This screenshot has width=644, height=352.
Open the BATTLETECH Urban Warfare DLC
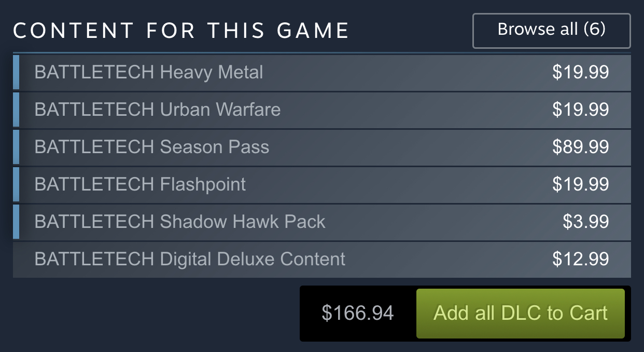[x=158, y=110]
